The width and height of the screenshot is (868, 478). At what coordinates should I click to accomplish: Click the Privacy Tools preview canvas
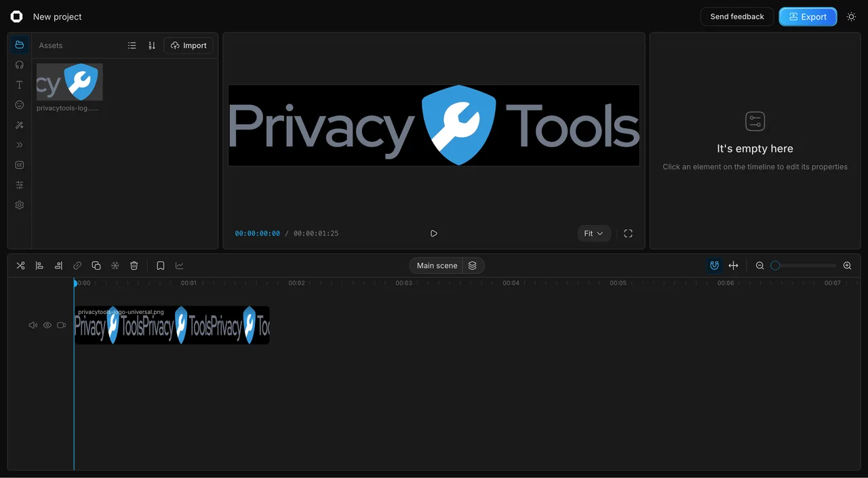(434, 125)
